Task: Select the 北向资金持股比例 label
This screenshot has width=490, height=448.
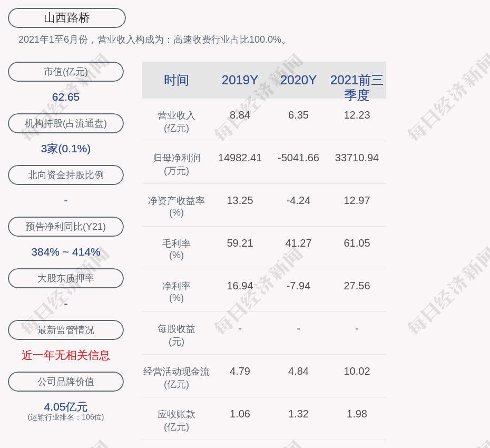Action: point(66,175)
